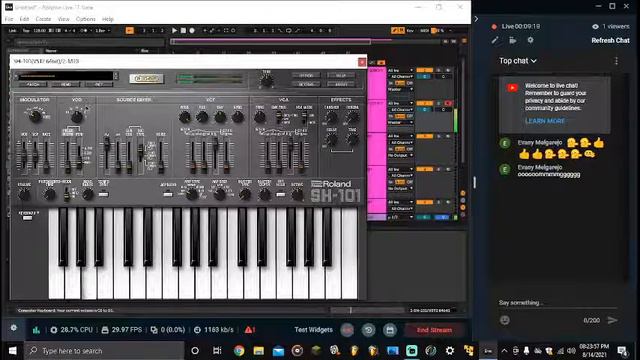This screenshot has height=360, width=640.
Task: Open third track's All Ins dropdown
Action: (400, 136)
